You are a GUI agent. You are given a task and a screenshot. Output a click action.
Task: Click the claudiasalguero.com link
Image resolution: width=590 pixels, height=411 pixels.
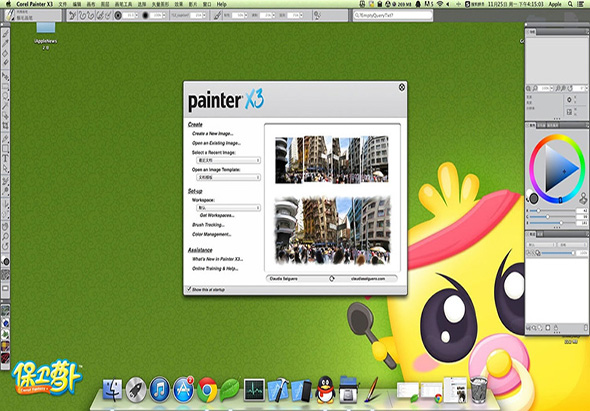(368, 279)
